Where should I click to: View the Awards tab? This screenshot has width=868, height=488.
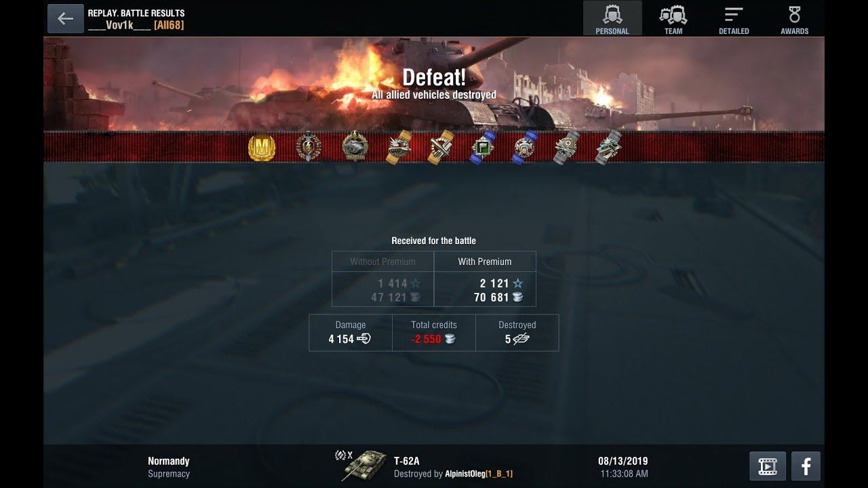[794, 19]
